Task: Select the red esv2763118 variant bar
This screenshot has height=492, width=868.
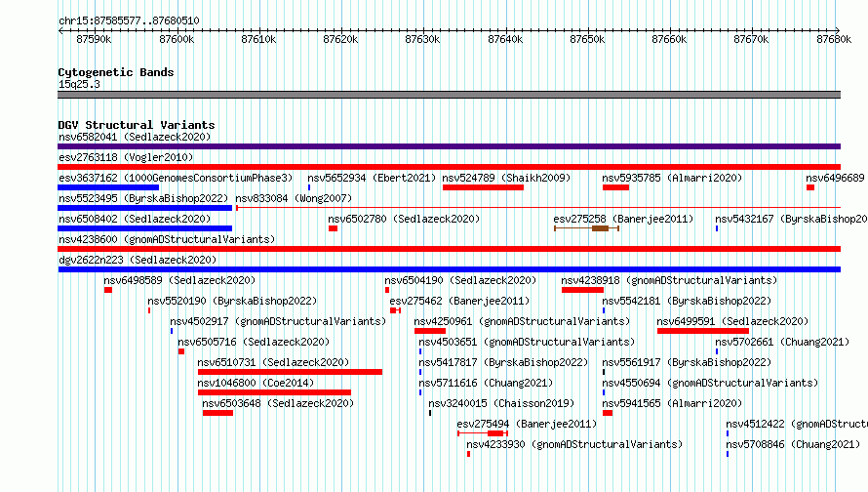Action: [449, 167]
